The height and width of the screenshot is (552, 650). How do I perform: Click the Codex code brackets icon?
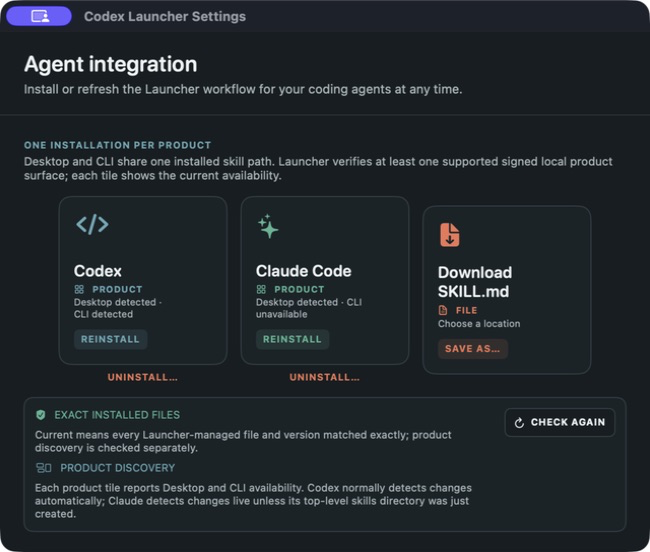coord(92,224)
